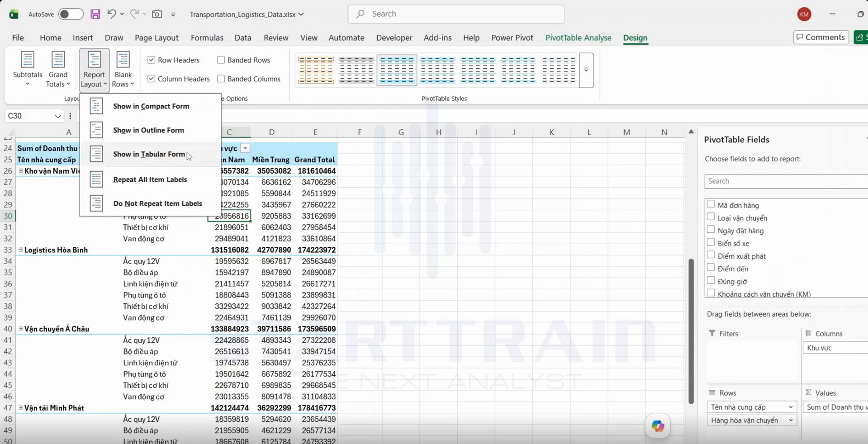Check the Loại vận chuyển field
868x444 pixels.
(x=711, y=217)
